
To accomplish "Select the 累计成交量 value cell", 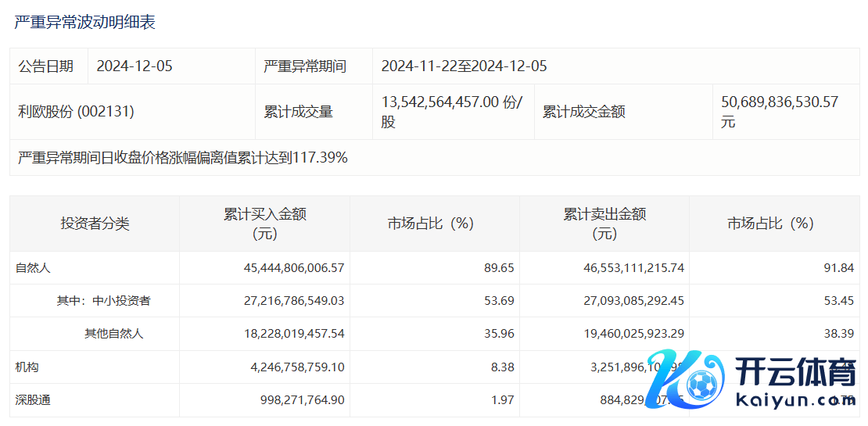I will tap(451, 112).
